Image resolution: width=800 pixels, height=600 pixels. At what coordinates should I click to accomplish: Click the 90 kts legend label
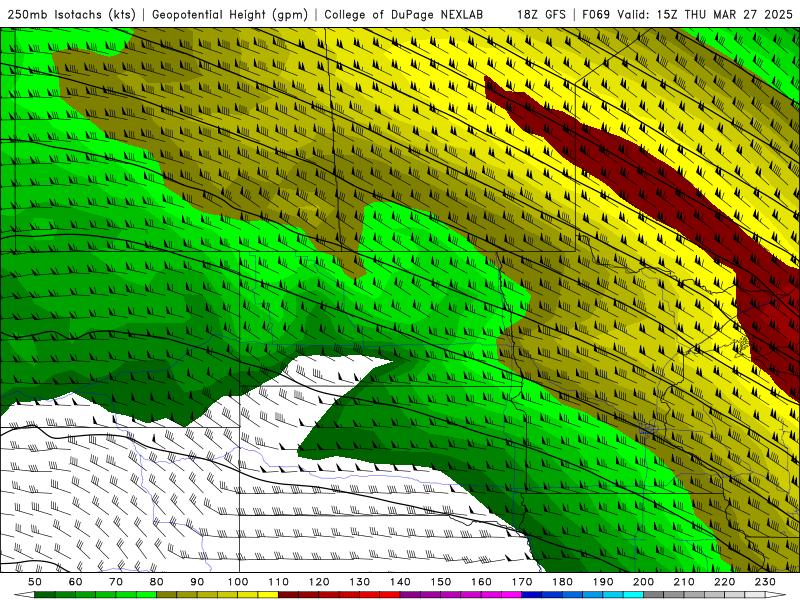click(197, 582)
